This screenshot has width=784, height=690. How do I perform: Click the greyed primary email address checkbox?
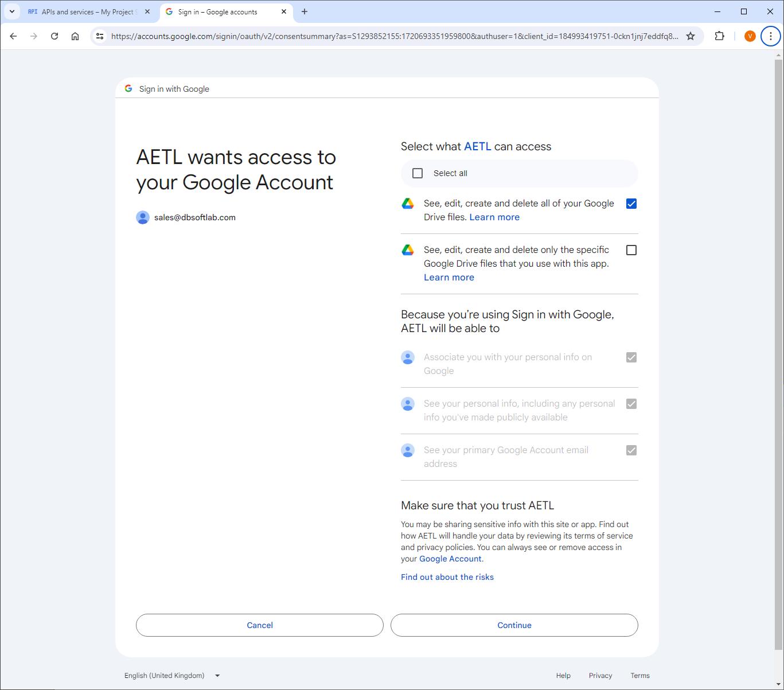631,450
